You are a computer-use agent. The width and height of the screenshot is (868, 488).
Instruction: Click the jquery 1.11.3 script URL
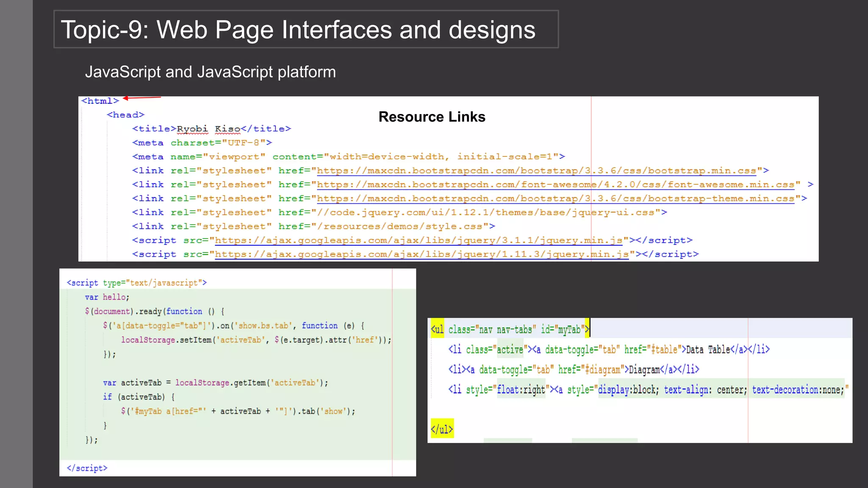click(x=421, y=255)
